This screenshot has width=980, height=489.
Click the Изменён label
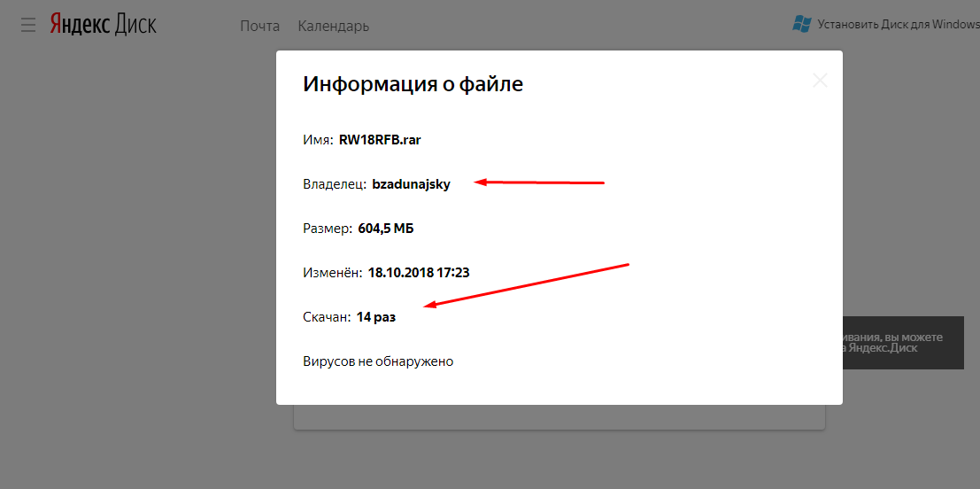click(x=333, y=273)
